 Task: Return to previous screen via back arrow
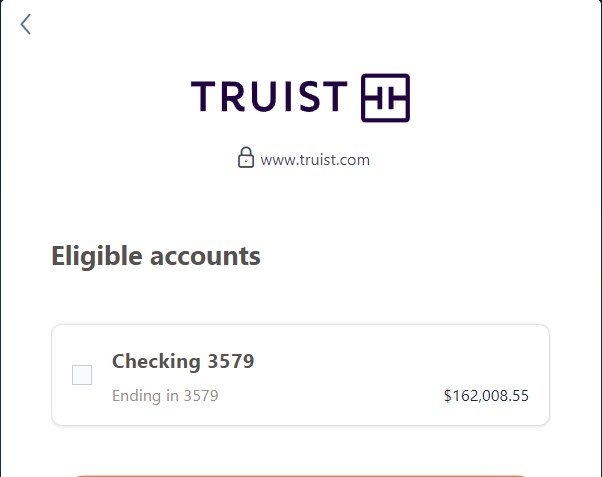click(x=25, y=24)
